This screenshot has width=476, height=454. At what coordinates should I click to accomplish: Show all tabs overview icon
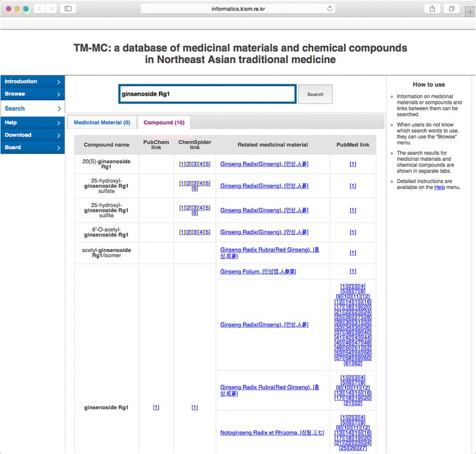(452, 9)
